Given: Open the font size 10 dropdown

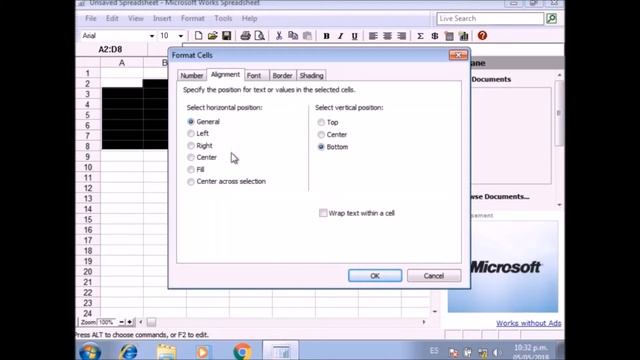Looking at the screenshot, I should [x=180, y=36].
